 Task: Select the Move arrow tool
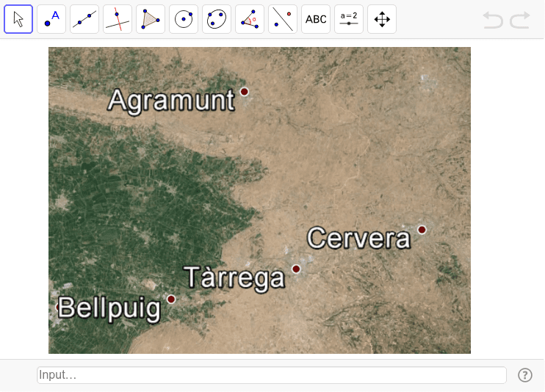pyautogui.click(x=18, y=19)
